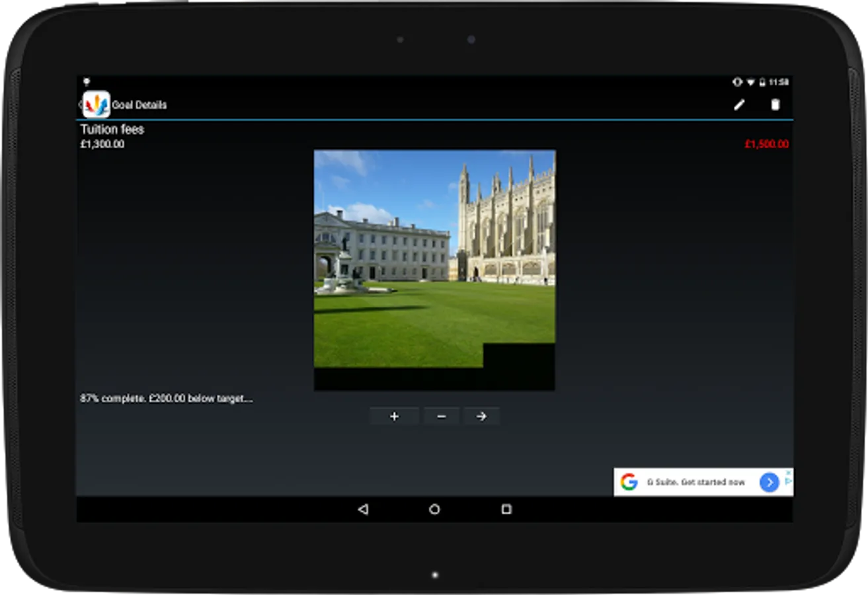Tap the status bar clock
868x595 pixels.
pyautogui.click(x=779, y=83)
